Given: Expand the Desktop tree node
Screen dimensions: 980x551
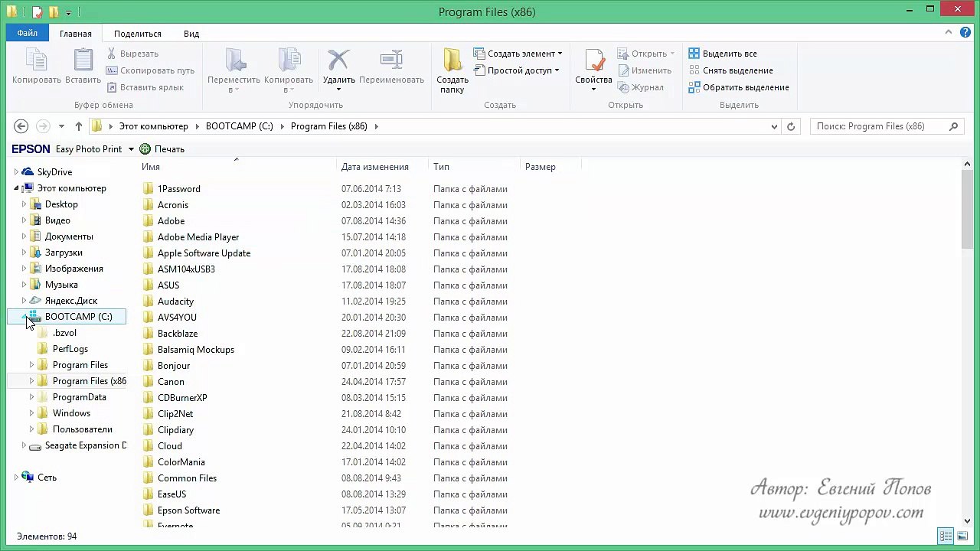Looking at the screenshot, I should click(24, 204).
